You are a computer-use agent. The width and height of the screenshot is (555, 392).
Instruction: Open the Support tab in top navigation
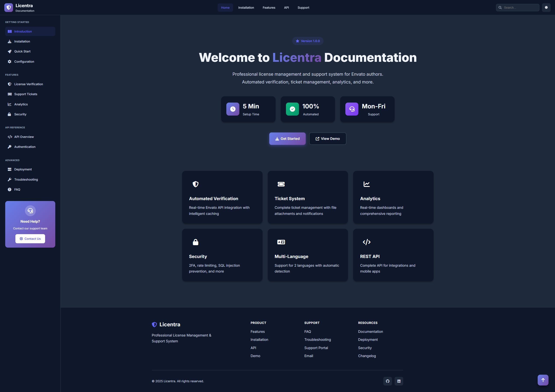tap(303, 8)
